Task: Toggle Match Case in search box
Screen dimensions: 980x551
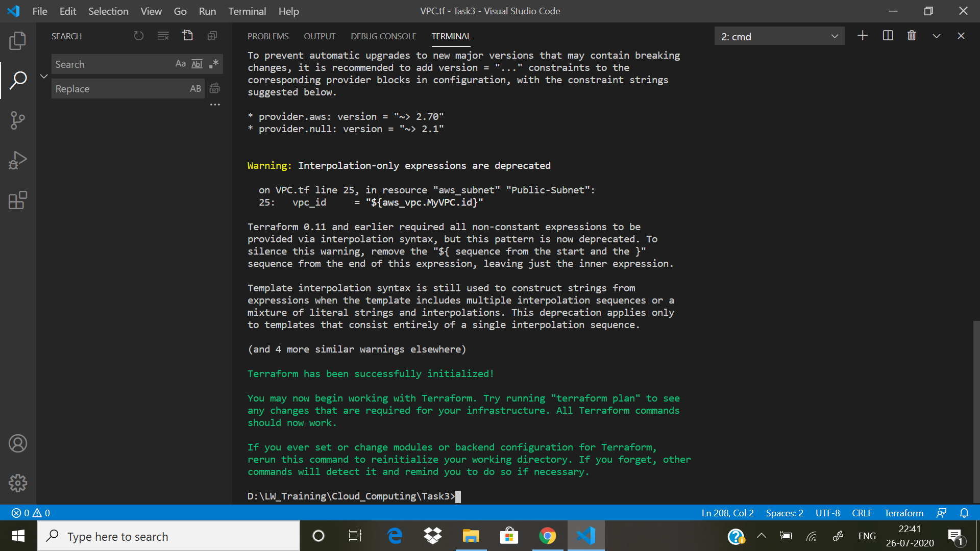Action: click(180, 64)
